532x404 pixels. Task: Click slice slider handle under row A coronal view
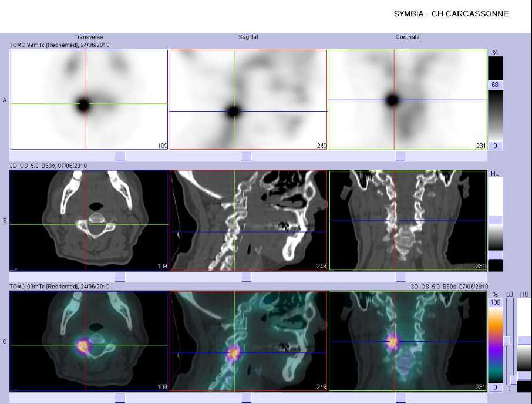pos(400,156)
